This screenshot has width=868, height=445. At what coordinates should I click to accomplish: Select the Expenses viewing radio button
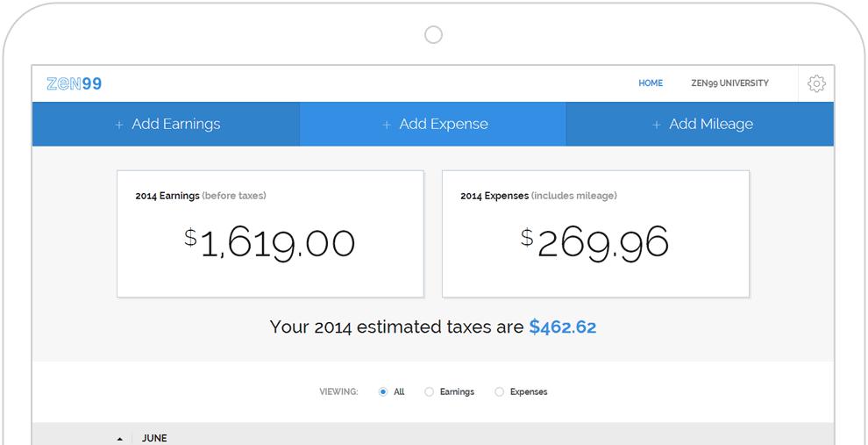(x=499, y=392)
